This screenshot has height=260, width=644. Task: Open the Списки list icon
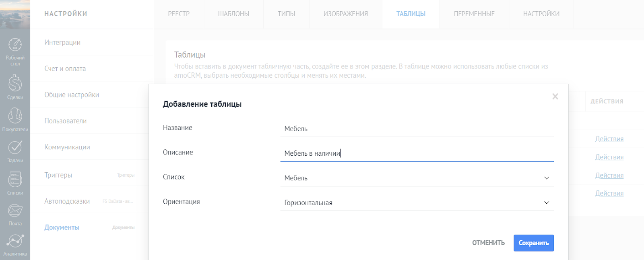click(15, 180)
